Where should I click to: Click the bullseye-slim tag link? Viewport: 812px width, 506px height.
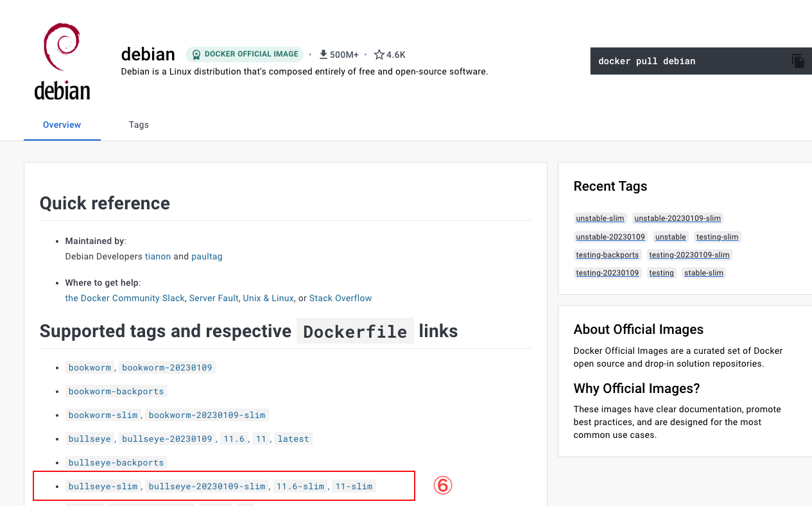click(103, 486)
